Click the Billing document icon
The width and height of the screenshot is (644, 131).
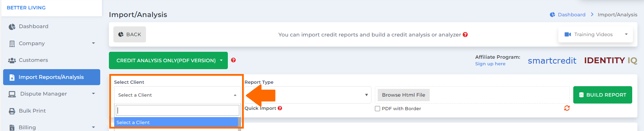point(12,128)
